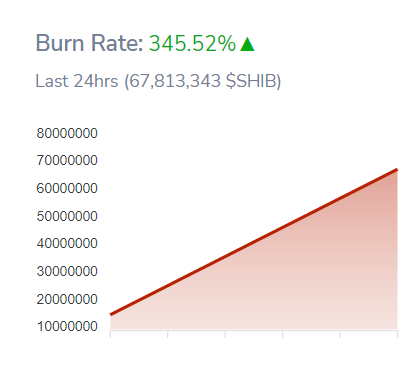Click the 10000000 y-axis label
Image resolution: width=419 pixels, height=377 pixels.
pyautogui.click(x=67, y=326)
